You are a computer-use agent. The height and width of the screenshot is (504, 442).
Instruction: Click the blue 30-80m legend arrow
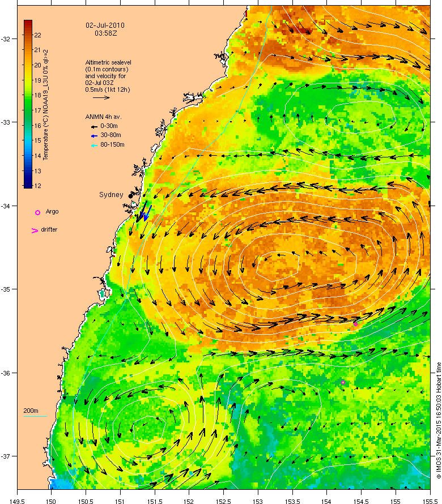point(94,136)
